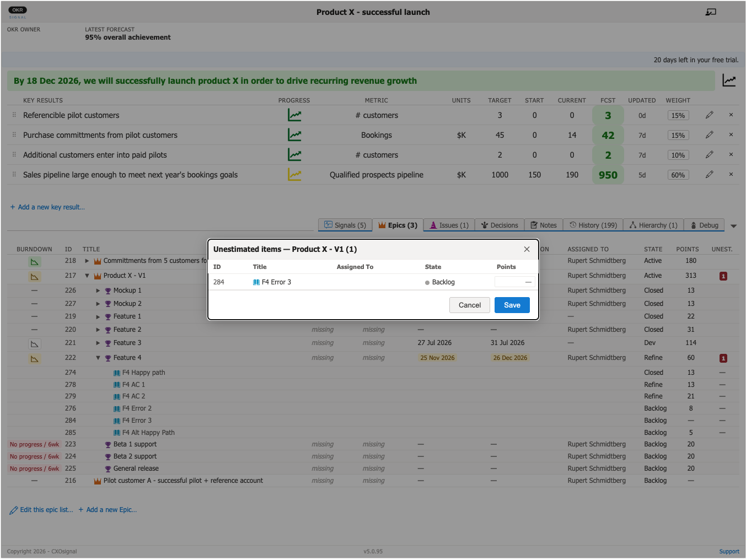Open Support link in footer
The image size is (746, 560).
pyautogui.click(x=729, y=551)
